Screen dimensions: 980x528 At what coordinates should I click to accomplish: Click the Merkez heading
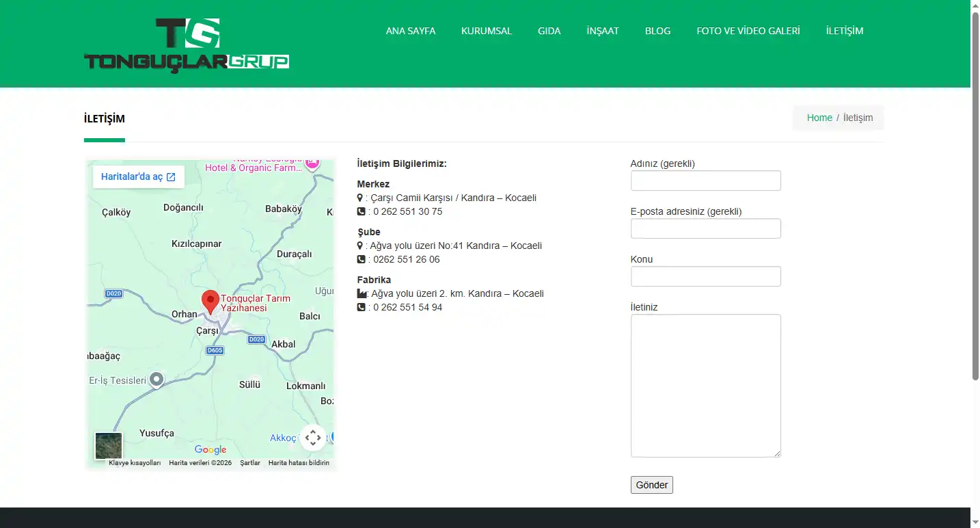click(373, 184)
